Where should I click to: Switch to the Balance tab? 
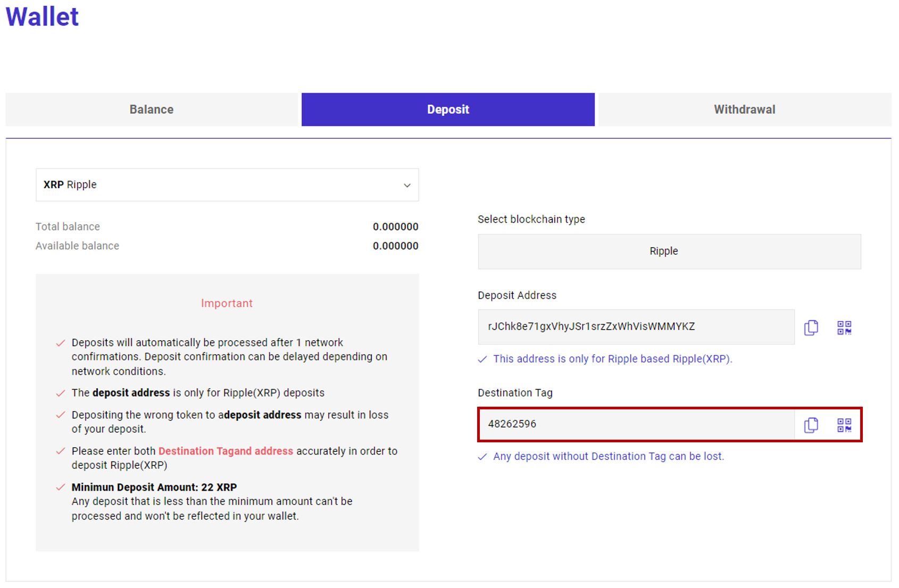[152, 110]
